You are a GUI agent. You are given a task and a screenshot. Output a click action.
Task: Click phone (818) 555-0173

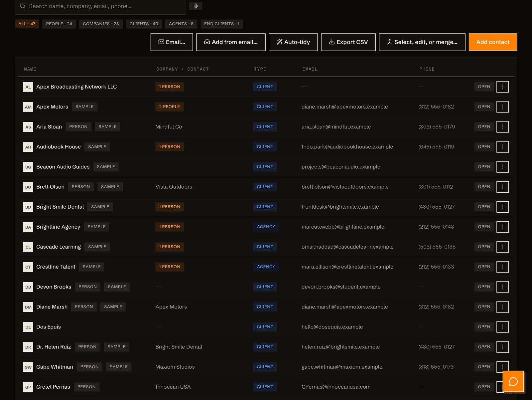436,367
